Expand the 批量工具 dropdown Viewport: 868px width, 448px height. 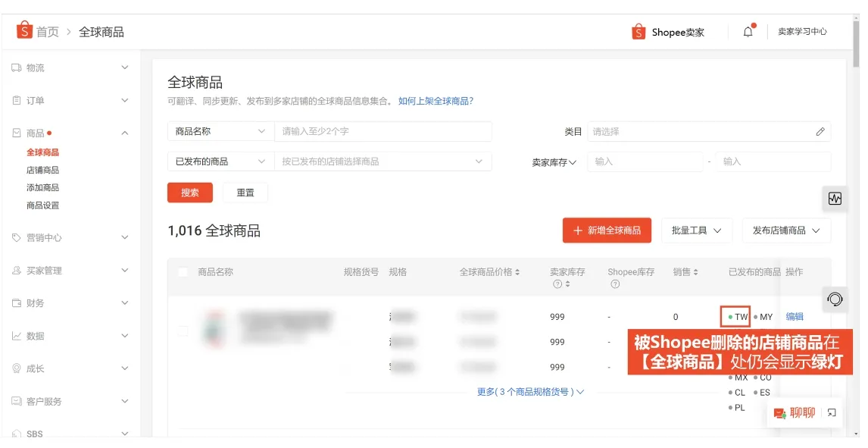(696, 230)
